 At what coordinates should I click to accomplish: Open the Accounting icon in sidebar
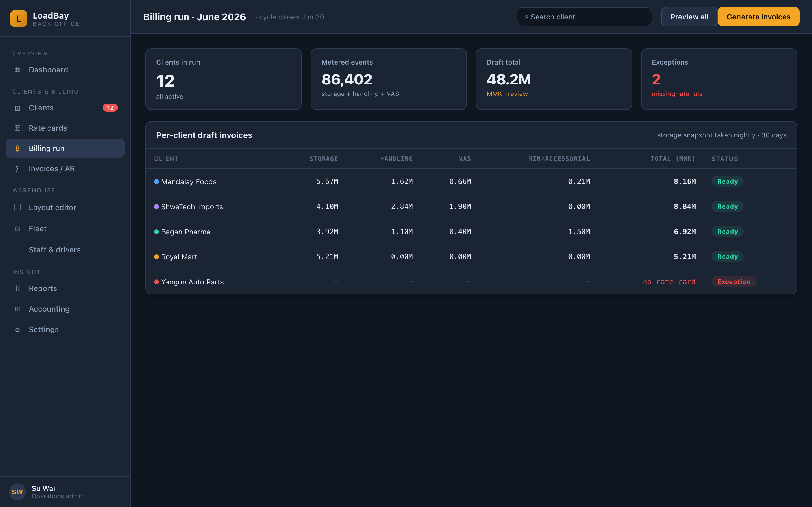[17, 309]
